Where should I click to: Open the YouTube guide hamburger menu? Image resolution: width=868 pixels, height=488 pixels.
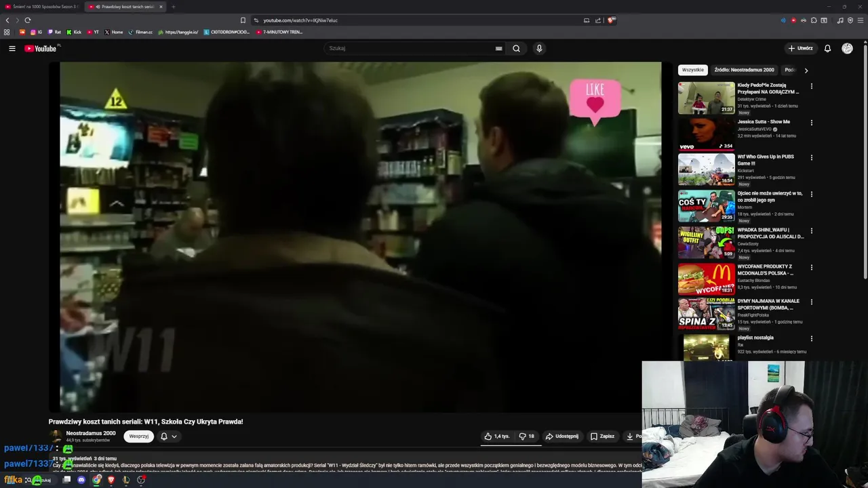coord(12,48)
